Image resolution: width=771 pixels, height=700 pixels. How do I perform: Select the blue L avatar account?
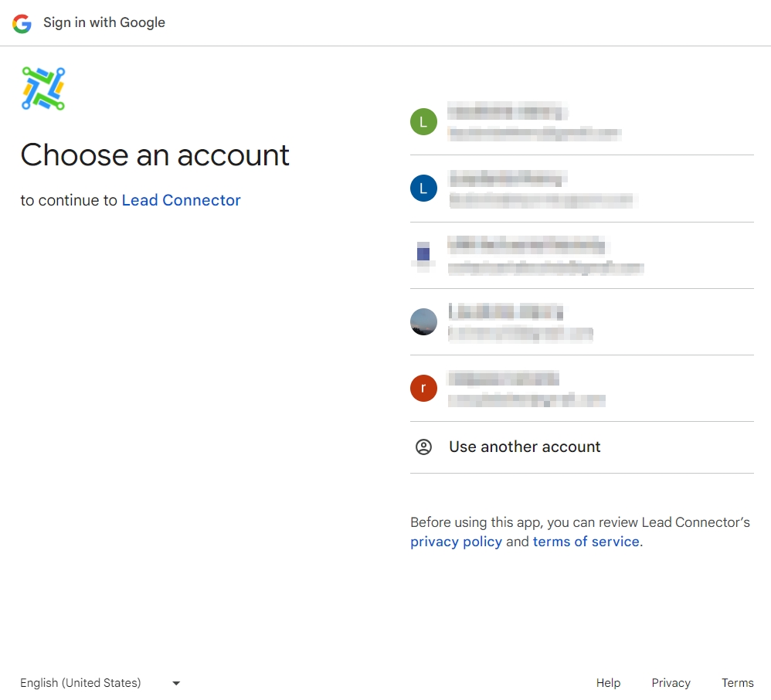[x=423, y=188]
